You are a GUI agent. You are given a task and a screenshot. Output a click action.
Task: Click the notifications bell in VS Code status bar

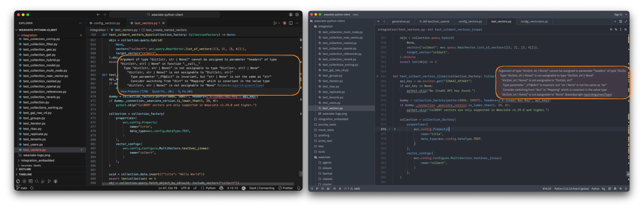pyautogui.click(x=299, y=188)
